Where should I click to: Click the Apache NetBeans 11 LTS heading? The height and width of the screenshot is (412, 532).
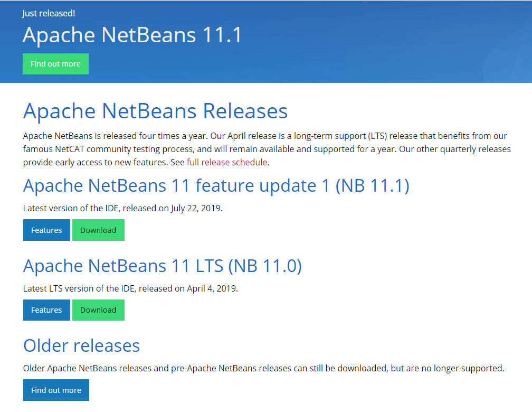163,266
